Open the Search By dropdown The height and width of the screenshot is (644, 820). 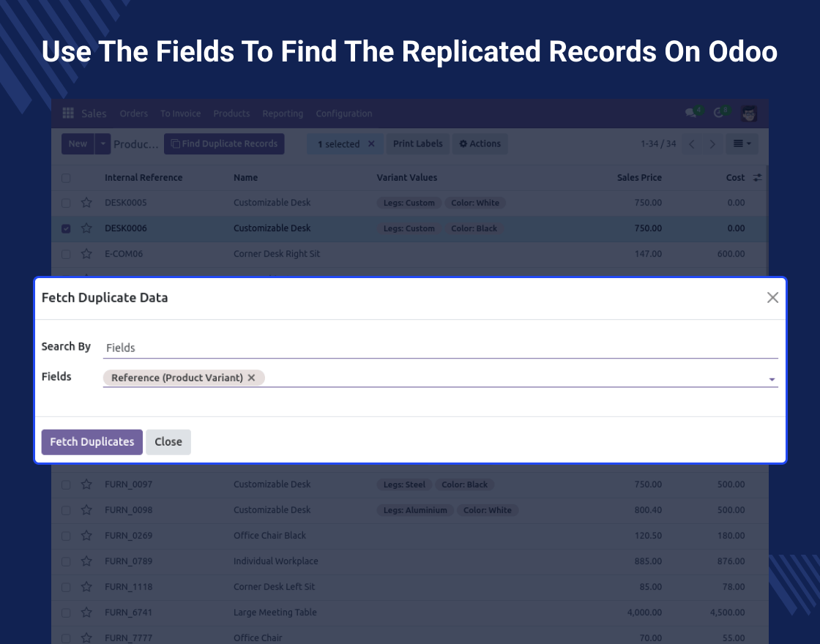click(x=440, y=348)
